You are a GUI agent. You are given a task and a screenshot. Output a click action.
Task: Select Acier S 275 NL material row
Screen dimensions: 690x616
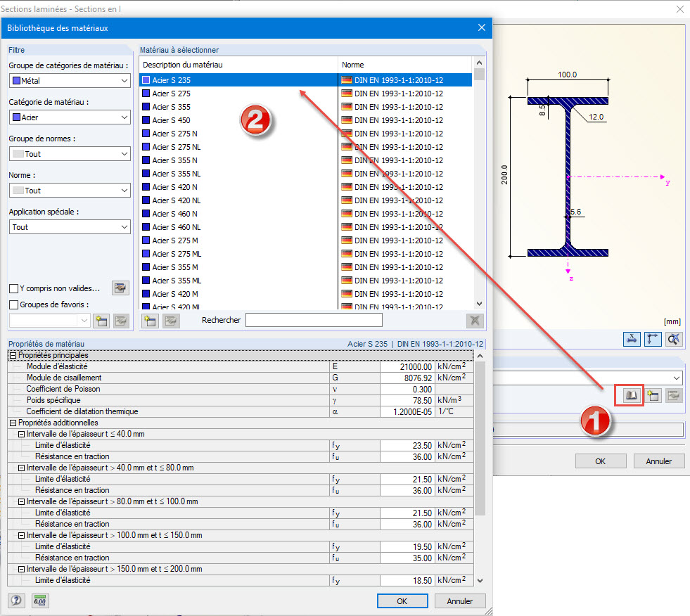click(x=306, y=147)
